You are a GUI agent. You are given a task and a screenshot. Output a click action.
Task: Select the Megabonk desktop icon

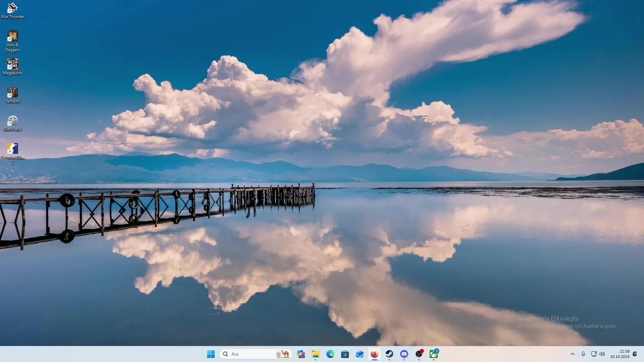coord(13,67)
